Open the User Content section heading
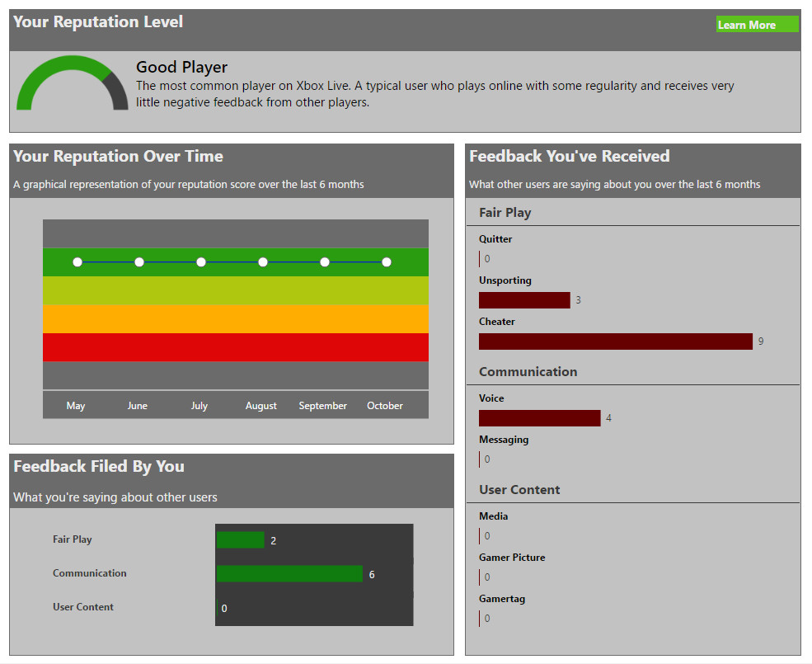The width and height of the screenshot is (812, 664). click(x=519, y=490)
